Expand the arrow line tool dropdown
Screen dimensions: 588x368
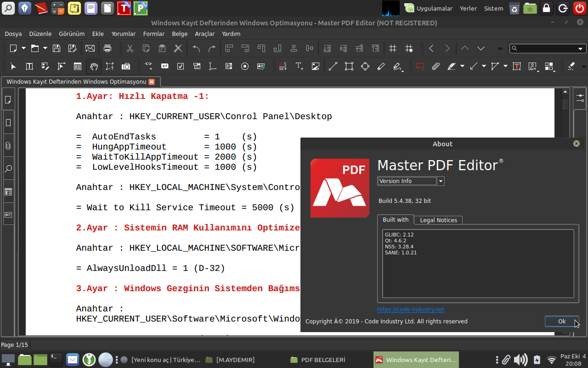tap(484, 66)
